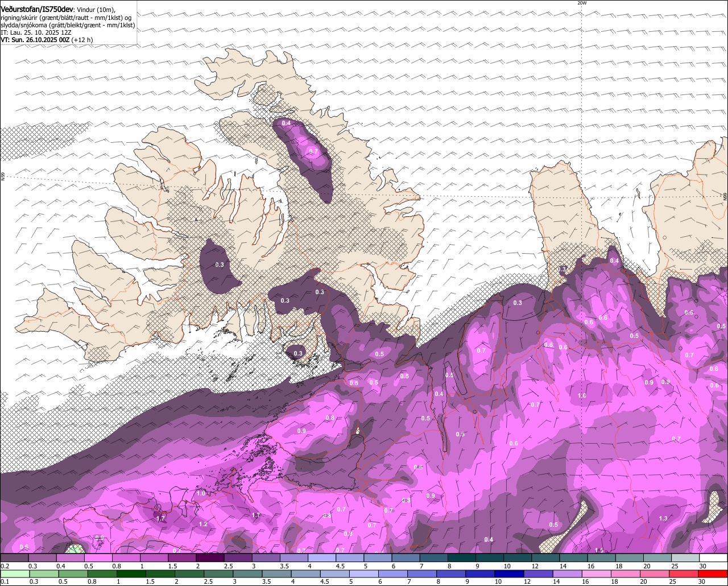Select light gray upper swatch above 25

click(x=686, y=558)
